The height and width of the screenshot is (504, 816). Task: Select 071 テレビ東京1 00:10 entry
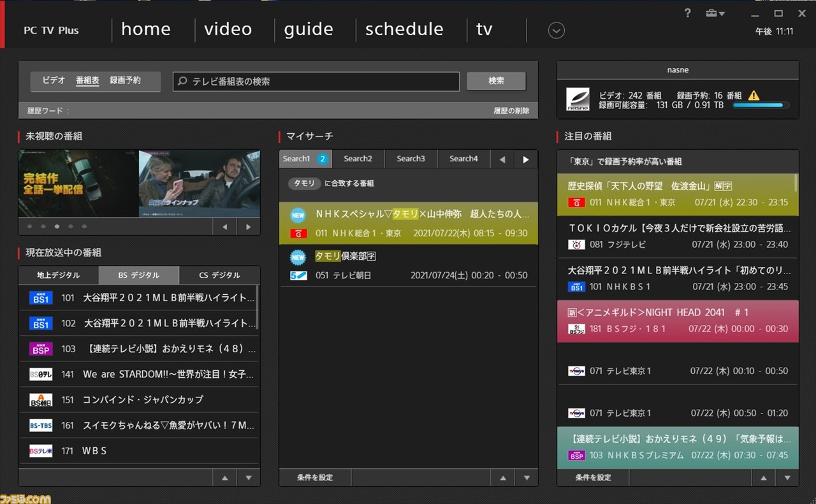677,363
